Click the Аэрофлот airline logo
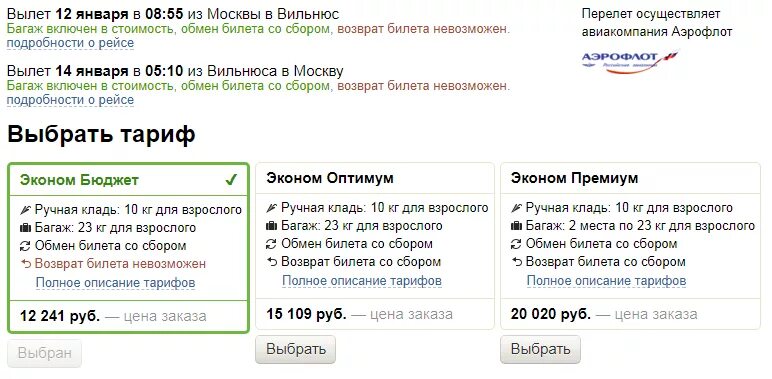The image size is (772, 379). point(630,62)
